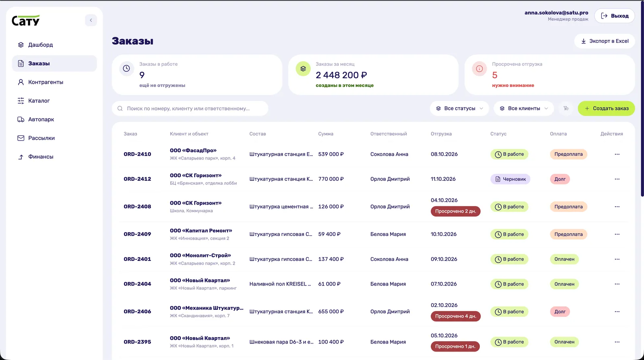Open actions menu for order ORD-2408
The height and width of the screenshot is (360, 644).
(x=617, y=207)
